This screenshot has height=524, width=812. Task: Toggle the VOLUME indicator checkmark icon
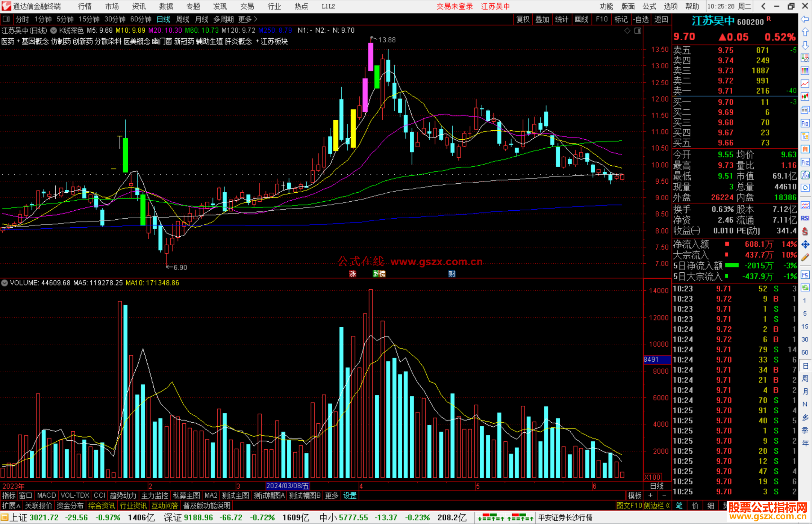pos(5,283)
